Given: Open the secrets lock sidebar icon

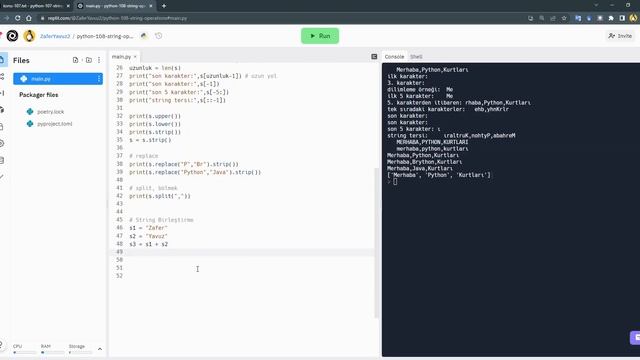Looking at the screenshot, I should coord(2,127).
